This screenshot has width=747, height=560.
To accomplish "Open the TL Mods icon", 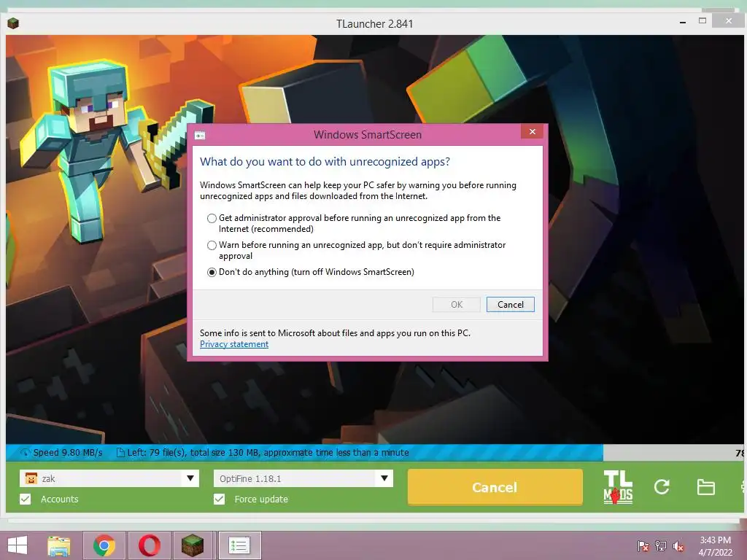I will 618,486.
